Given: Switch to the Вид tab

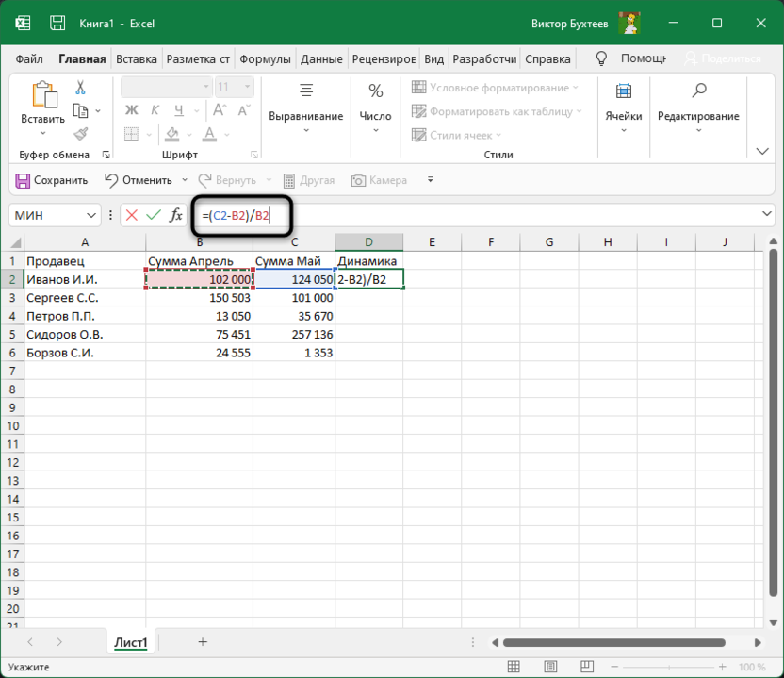Looking at the screenshot, I should (x=434, y=59).
